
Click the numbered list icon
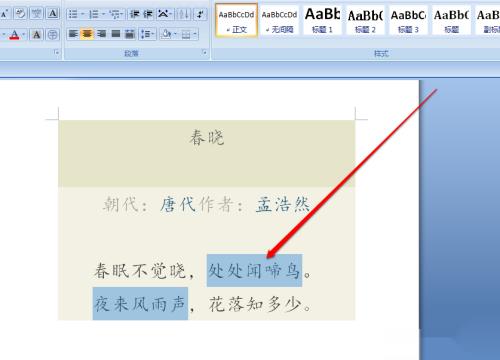94,14
